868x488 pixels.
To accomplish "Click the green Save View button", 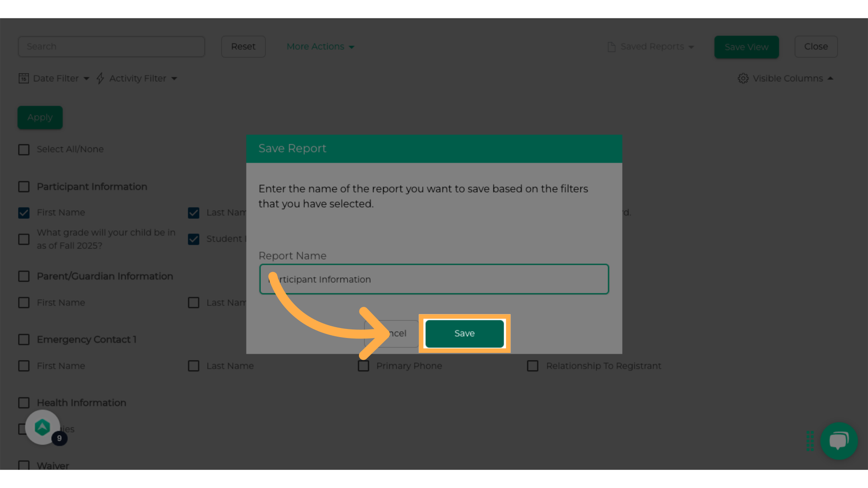I will point(746,47).
